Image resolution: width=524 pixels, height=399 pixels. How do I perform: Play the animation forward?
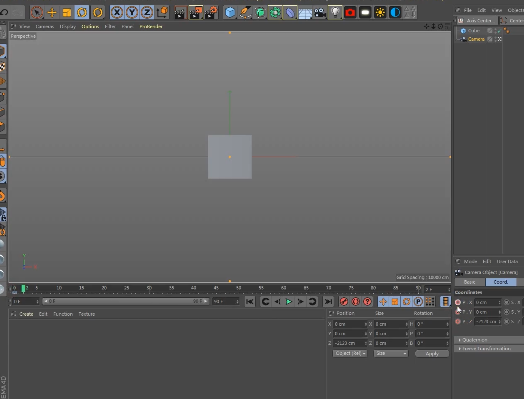[289, 302]
